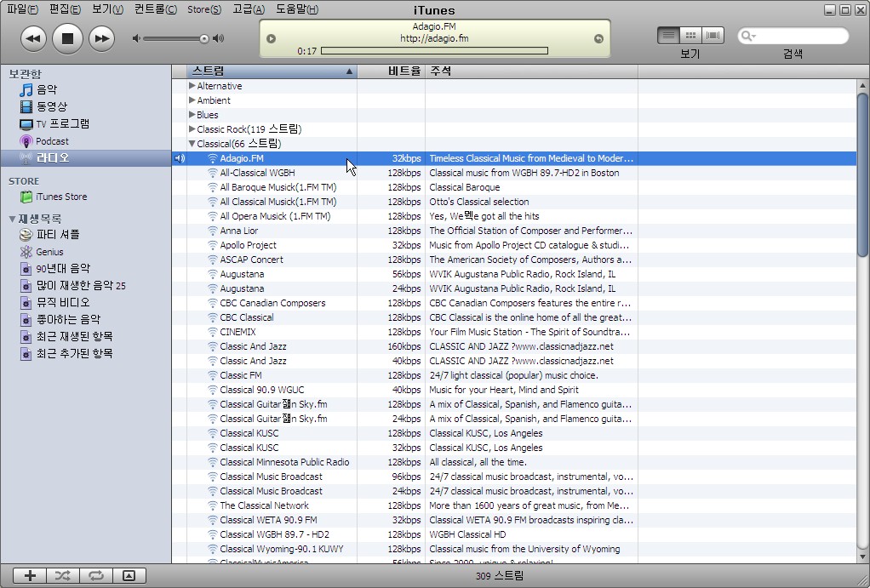Open the 파일(F) menu
Viewport: 870px width, 588px height.
click(23, 9)
